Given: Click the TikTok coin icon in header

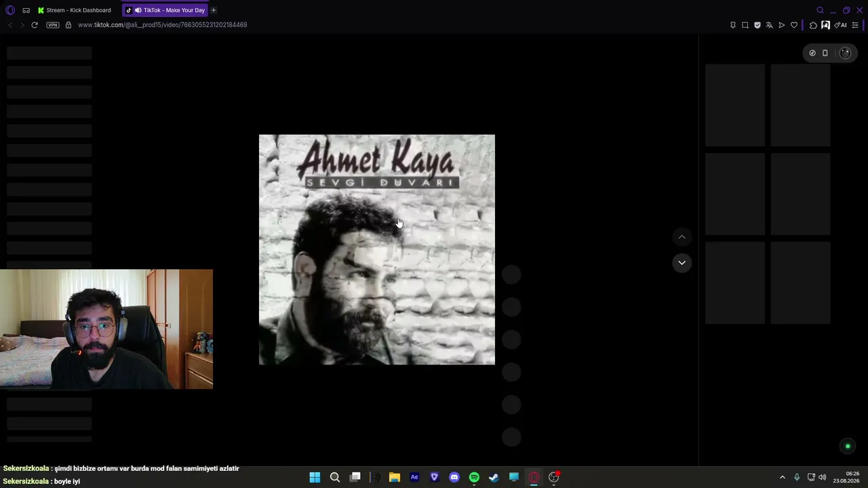Looking at the screenshot, I should (x=812, y=53).
